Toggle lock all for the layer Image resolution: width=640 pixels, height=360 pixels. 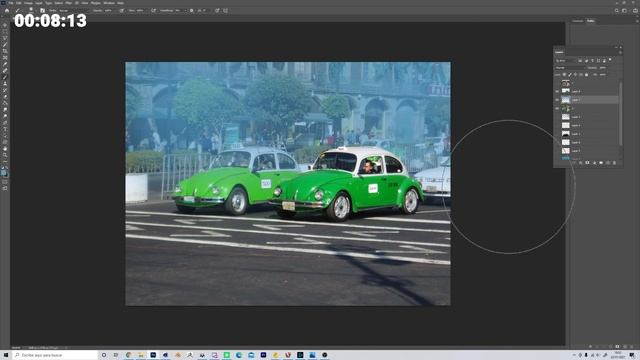[587, 74]
